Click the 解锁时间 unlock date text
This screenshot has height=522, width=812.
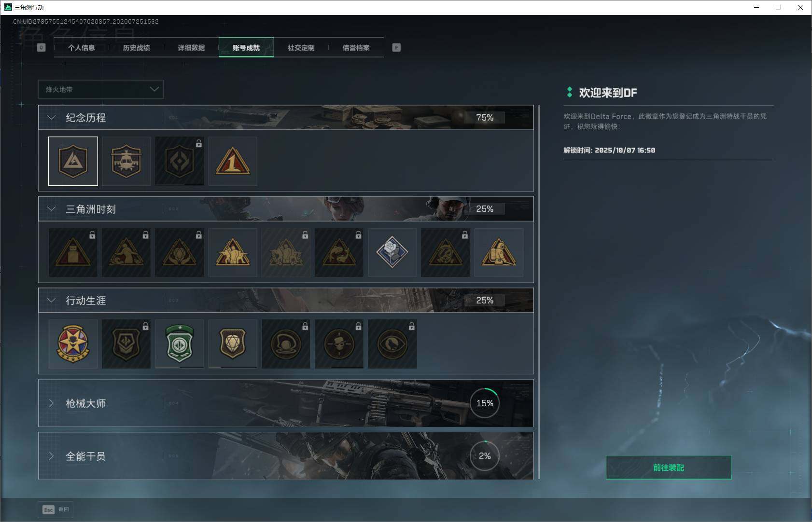[x=609, y=150]
